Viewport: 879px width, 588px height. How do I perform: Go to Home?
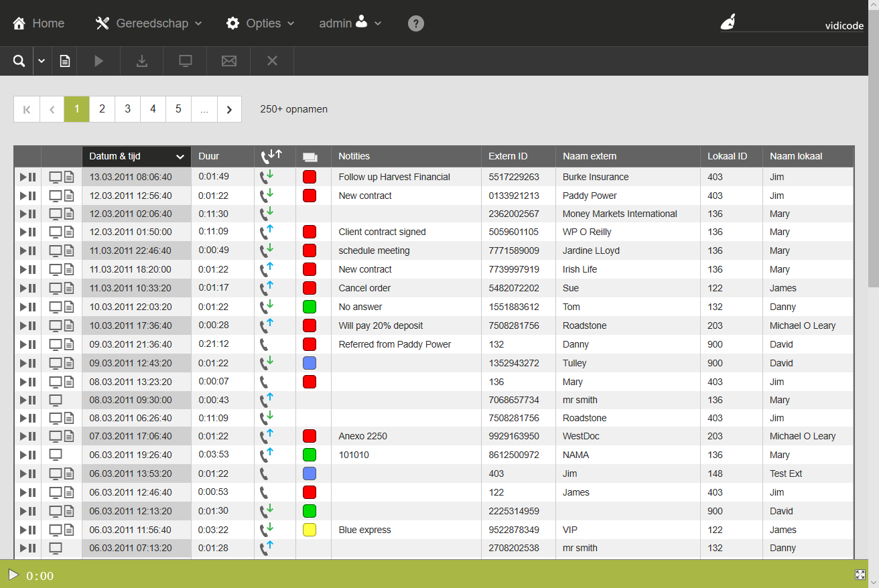[39, 23]
